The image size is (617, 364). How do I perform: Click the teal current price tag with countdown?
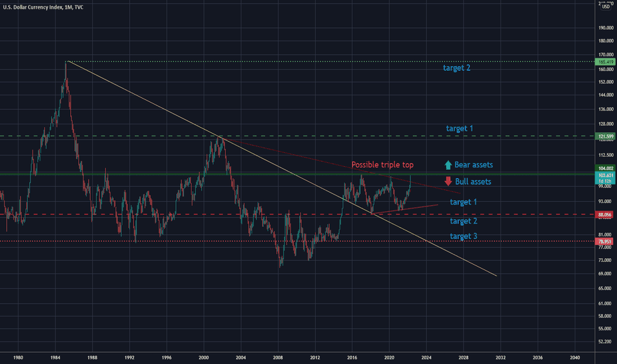click(x=605, y=178)
